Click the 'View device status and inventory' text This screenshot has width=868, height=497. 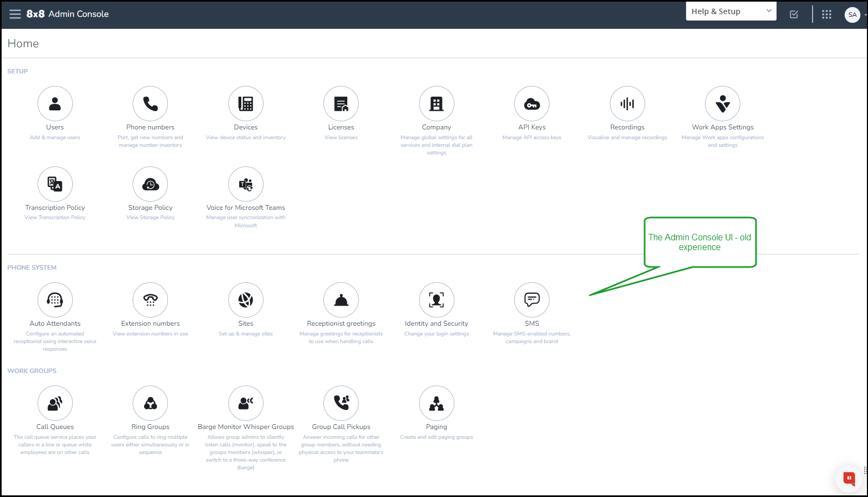pos(246,138)
